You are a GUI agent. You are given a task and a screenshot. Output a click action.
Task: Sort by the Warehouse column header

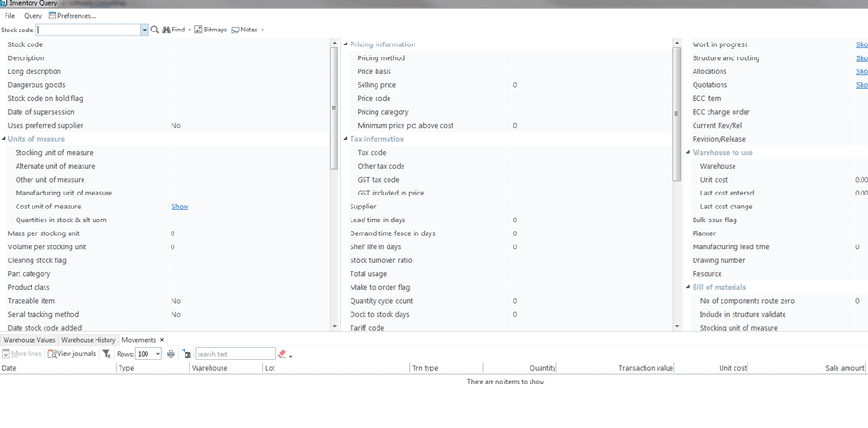(226, 368)
